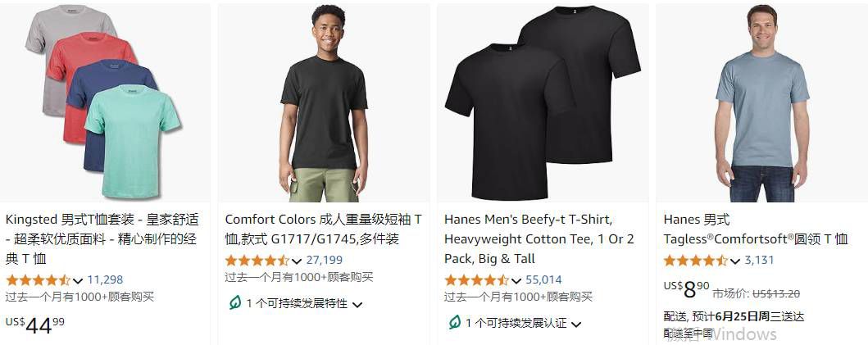868x345 pixels.
Task: Open Comfort Colors 成人重量级短袖 title link
Action: pyautogui.click(x=323, y=229)
